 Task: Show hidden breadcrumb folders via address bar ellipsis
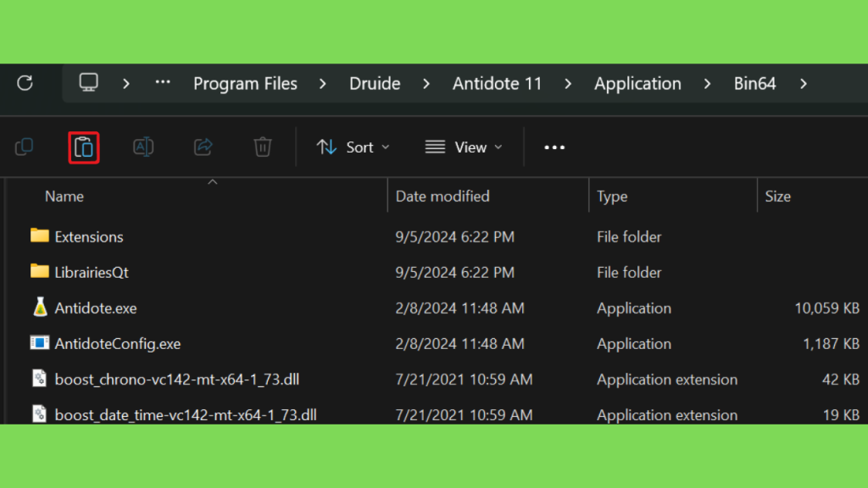click(x=163, y=83)
